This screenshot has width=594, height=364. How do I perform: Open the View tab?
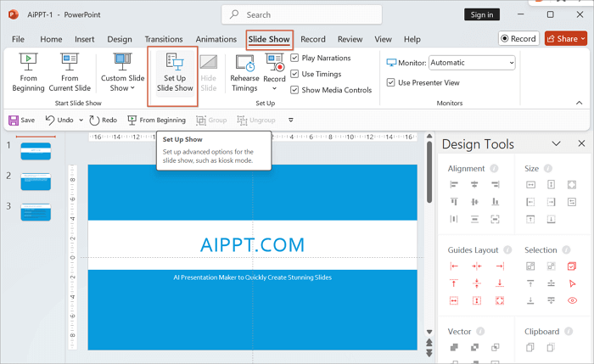click(x=383, y=39)
